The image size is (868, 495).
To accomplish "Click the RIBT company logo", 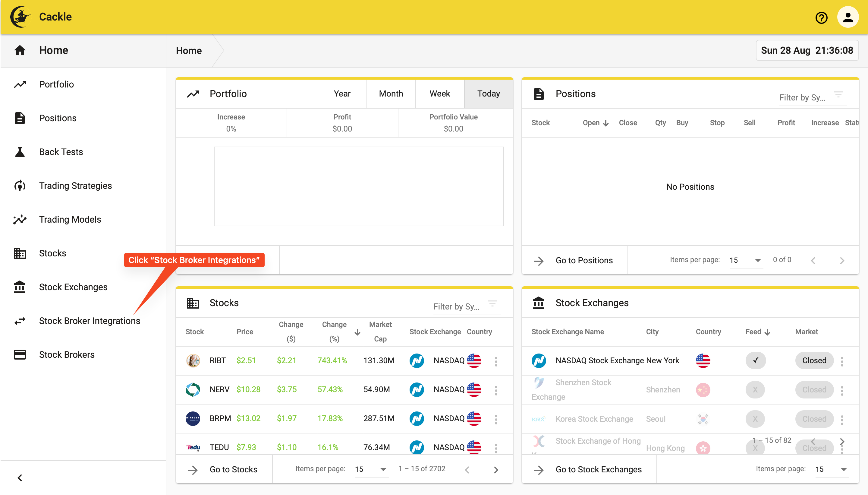I will [x=193, y=360].
